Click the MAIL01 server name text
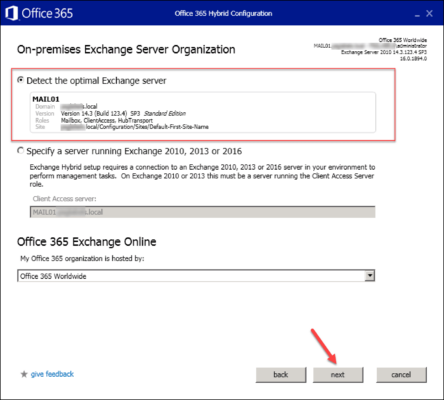444x400 pixels. pyautogui.click(x=46, y=99)
